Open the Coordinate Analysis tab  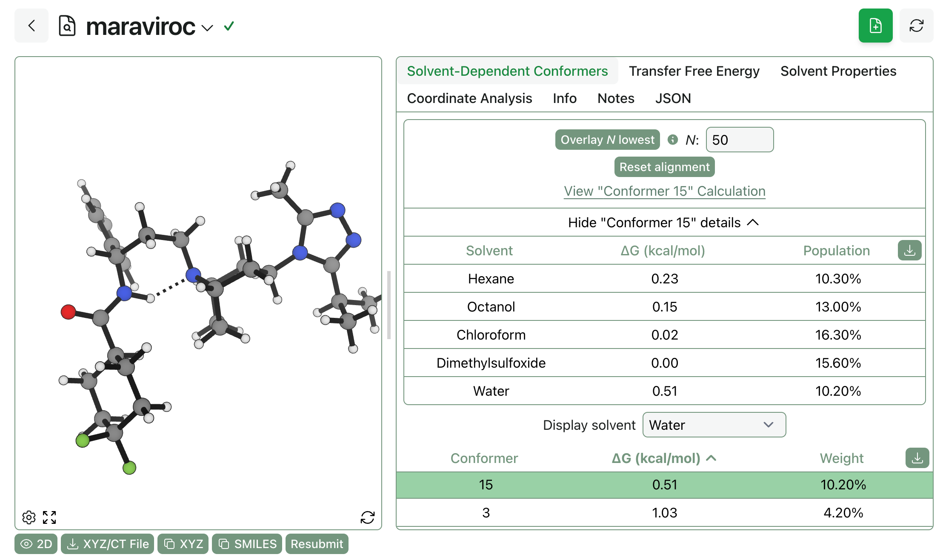469,98
